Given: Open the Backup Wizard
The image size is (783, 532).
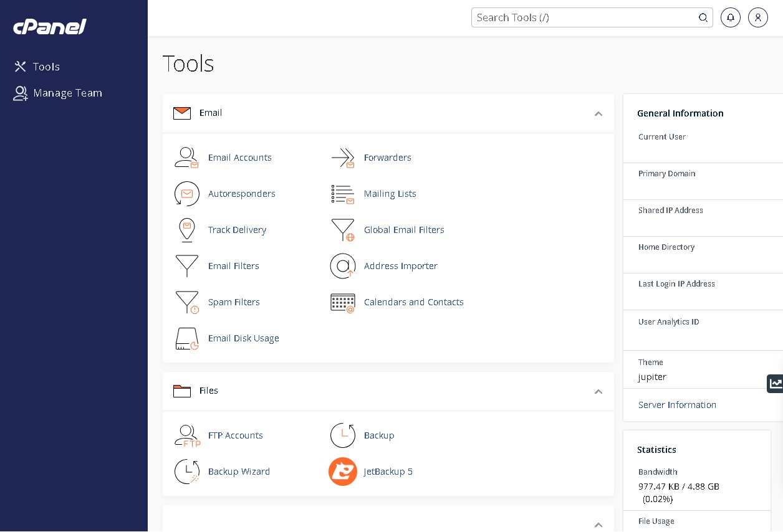Looking at the screenshot, I should tap(239, 472).
